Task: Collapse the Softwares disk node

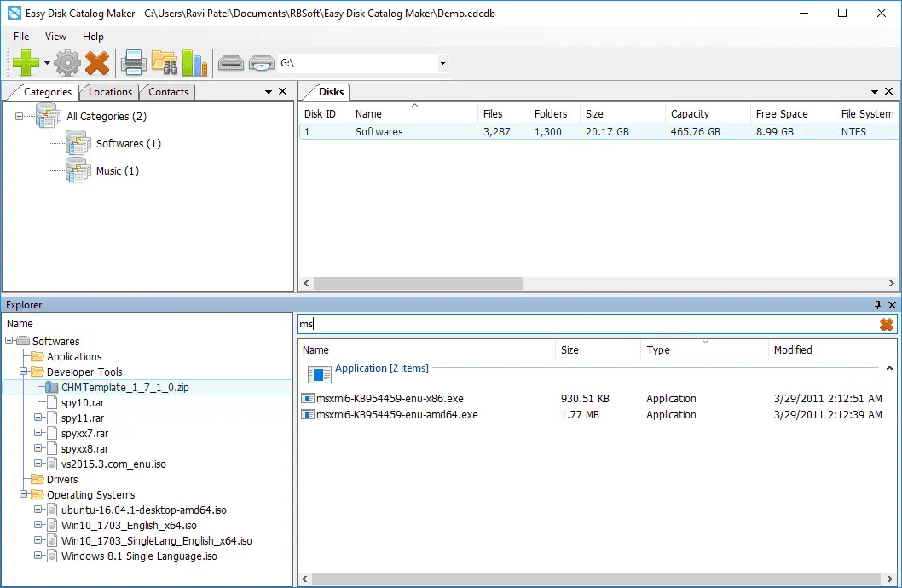Action: click(9, 341)
